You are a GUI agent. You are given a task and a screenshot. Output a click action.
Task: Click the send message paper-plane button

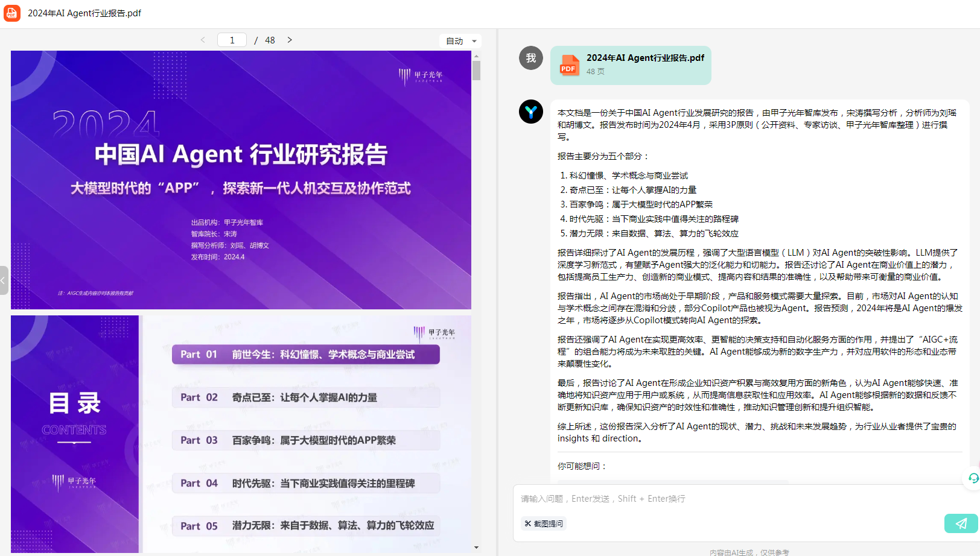961,523
